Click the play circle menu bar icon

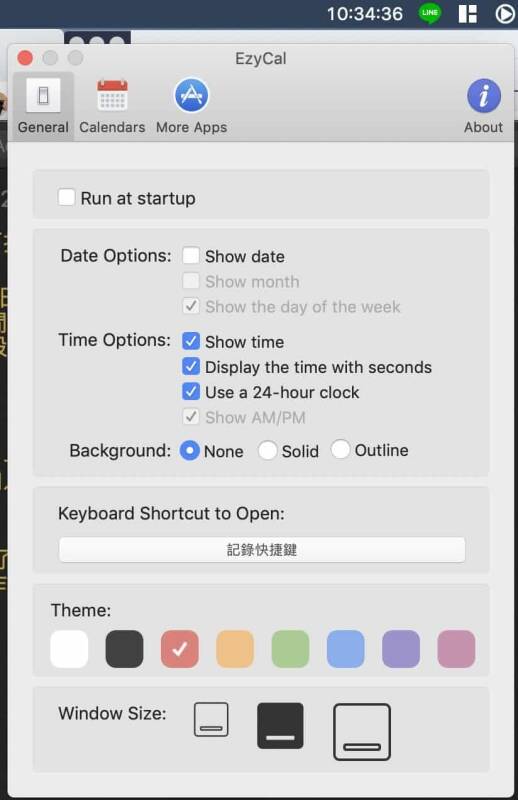coord(505,14)
